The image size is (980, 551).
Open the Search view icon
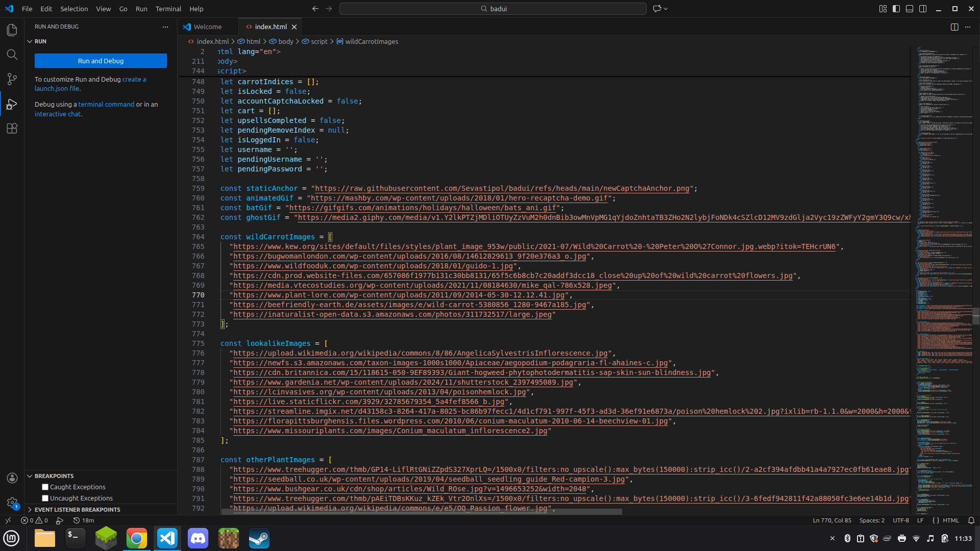pyautogui.click(x=12, y=55)
